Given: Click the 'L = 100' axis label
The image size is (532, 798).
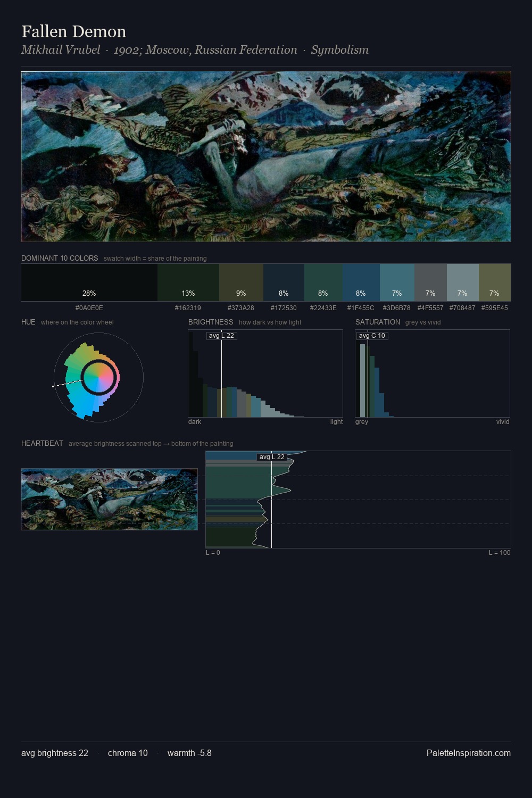Looking at the screenshot, I should [500, 553].
